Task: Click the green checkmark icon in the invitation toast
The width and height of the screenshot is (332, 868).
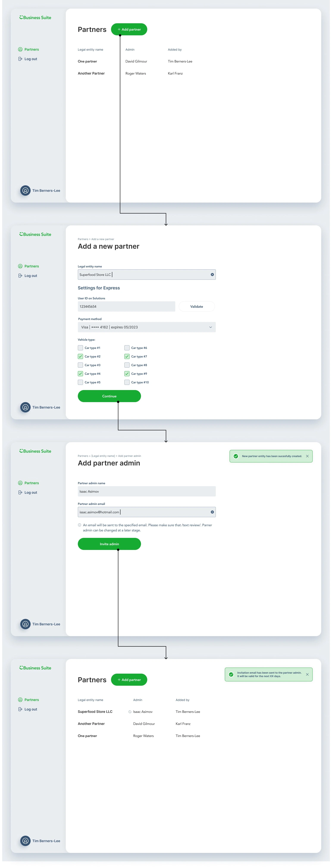Action: 231,674
